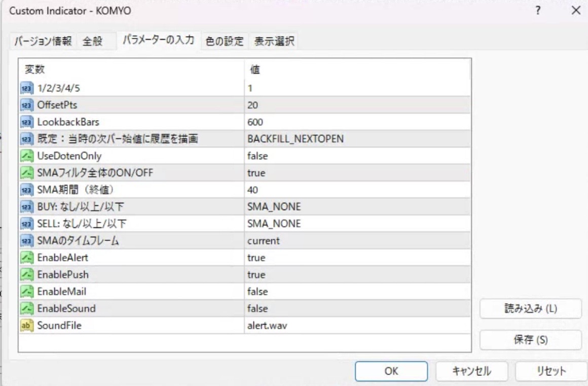Select the 既定：当時の次バー始値に履歴を描画 variable name
Image resolution: width=588 pixels, height=386 pixels.
coord(118,139)
